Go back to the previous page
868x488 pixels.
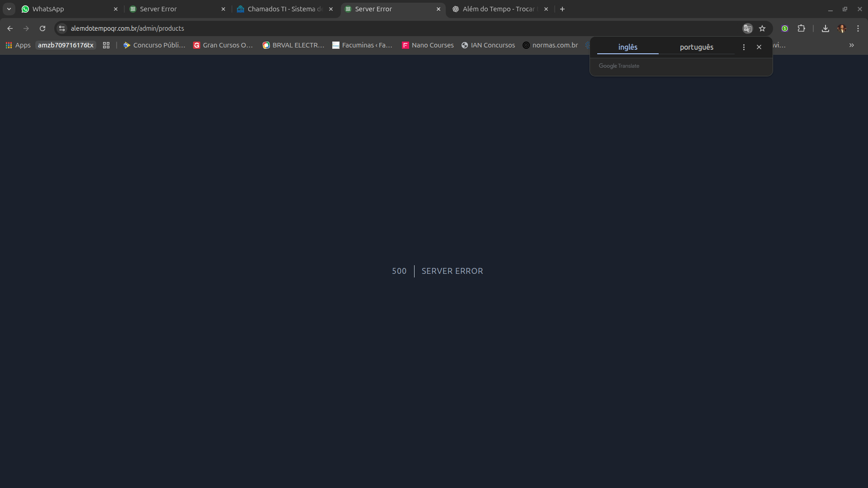click(x=10, y=28)
